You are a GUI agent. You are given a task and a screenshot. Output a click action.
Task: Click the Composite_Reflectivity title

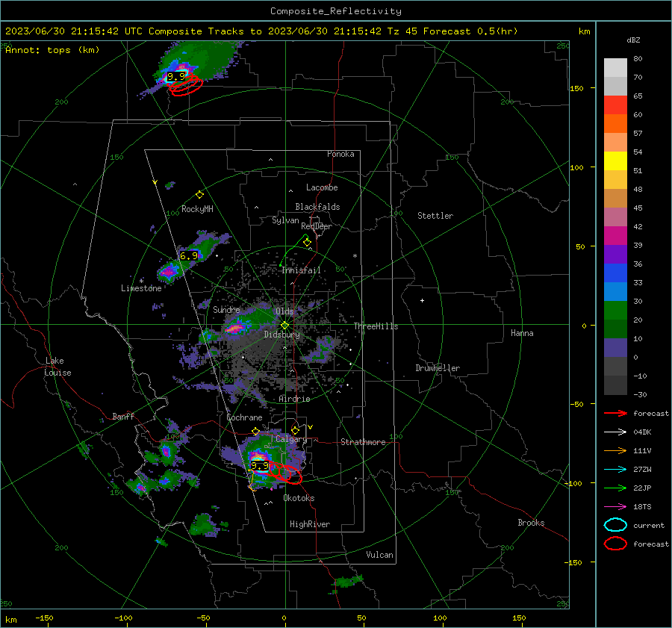336,11
